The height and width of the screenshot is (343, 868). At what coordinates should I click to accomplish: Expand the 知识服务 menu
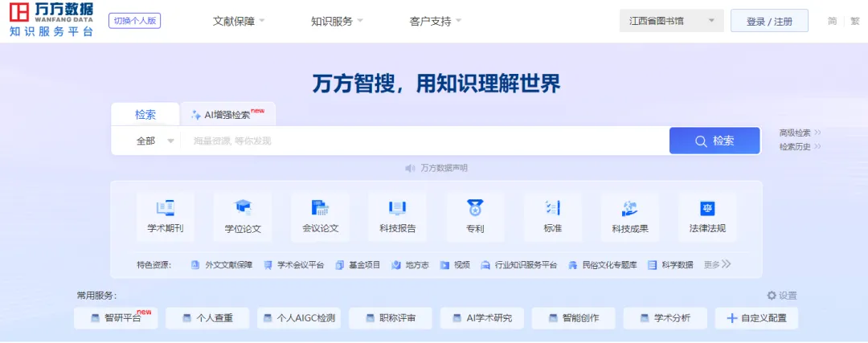[x=337, y=22]
